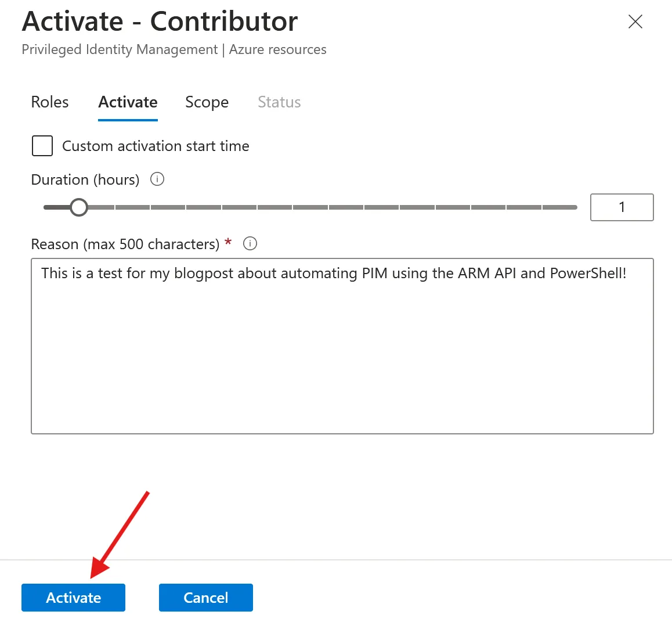Show the info icon beside the Reason label
The width and height of the screenshot is (672, 622).
(250, 244)
